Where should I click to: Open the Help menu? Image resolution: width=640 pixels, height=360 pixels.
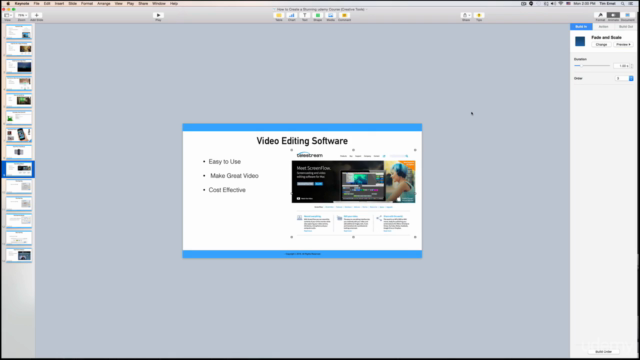tap(173, 3)
